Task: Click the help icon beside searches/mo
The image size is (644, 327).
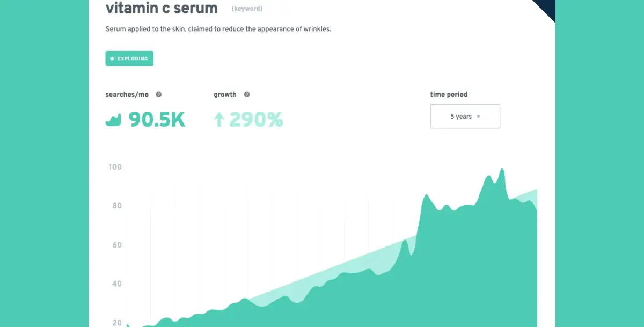Action: click(x=158, y=95)
